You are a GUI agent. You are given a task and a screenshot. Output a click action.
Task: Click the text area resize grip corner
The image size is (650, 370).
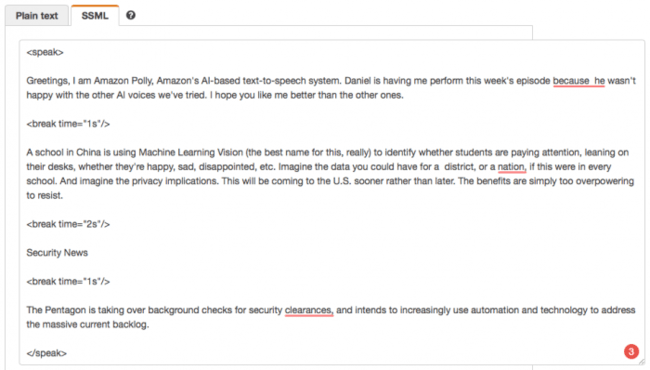pos(641,362)
